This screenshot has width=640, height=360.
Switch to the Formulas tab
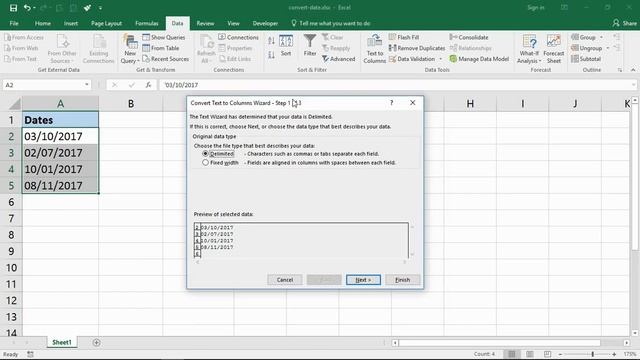point(147,23)
